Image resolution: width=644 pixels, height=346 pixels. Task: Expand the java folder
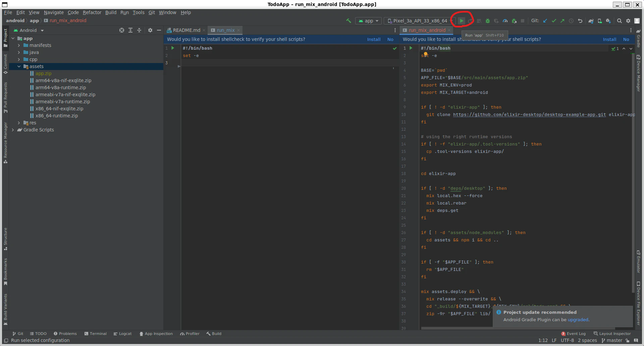click(19, 52)
